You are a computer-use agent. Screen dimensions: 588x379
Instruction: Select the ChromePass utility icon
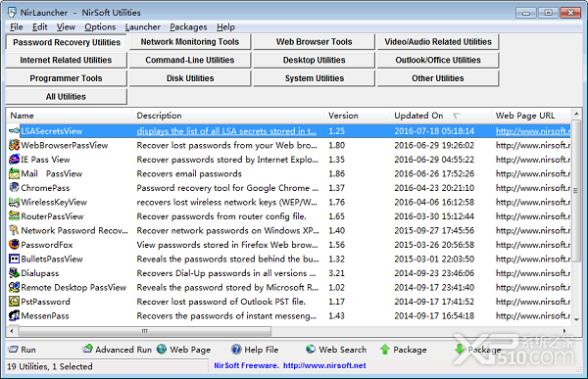(x=14, y=187)
